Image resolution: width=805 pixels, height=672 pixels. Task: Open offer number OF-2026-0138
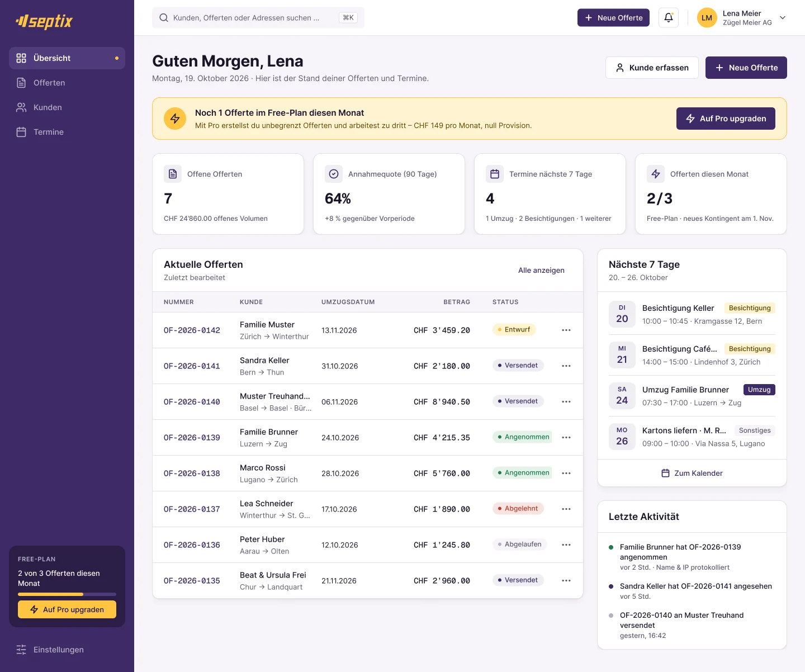pos(192,474)
